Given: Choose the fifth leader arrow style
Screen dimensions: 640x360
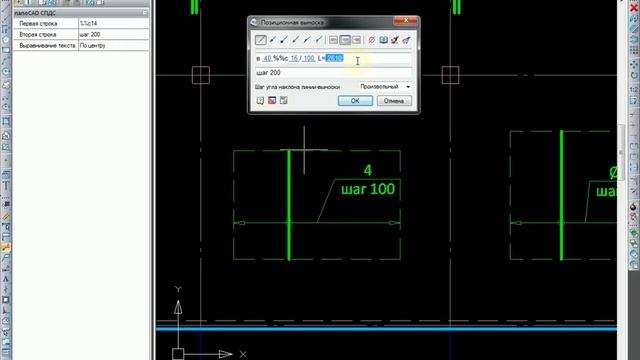Looking at the screenshot, I should coord(307,40).
